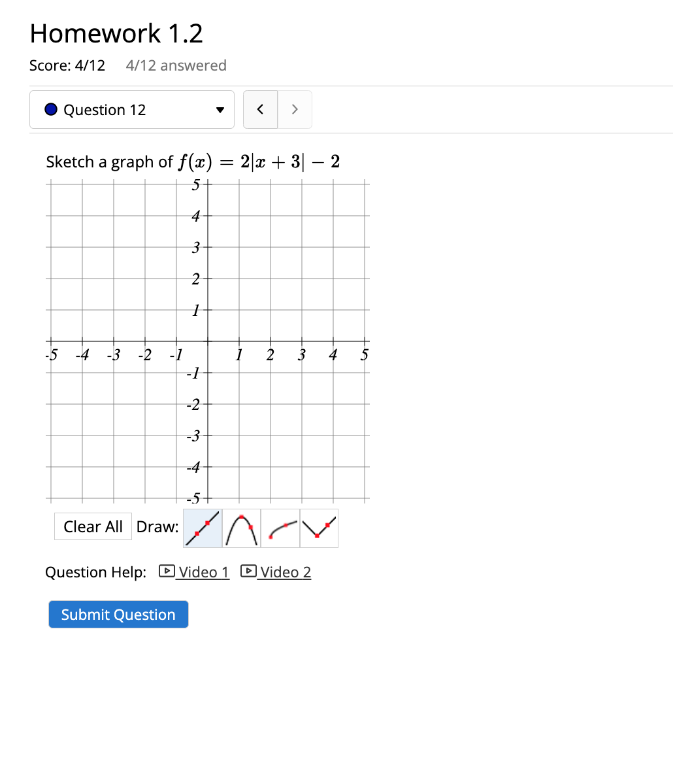Select the filled blue radio marker beside Question 12
This screenshot has width=673, height=784.
pyautogui.click(x=50, y=109)
